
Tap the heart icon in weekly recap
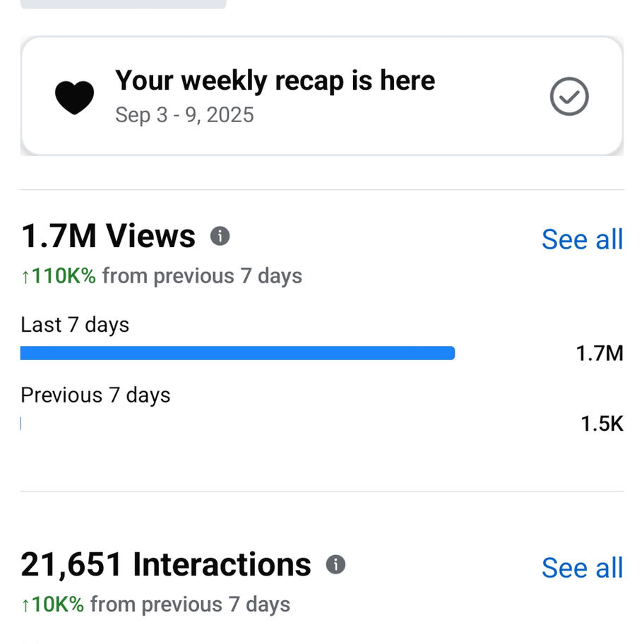74,97
